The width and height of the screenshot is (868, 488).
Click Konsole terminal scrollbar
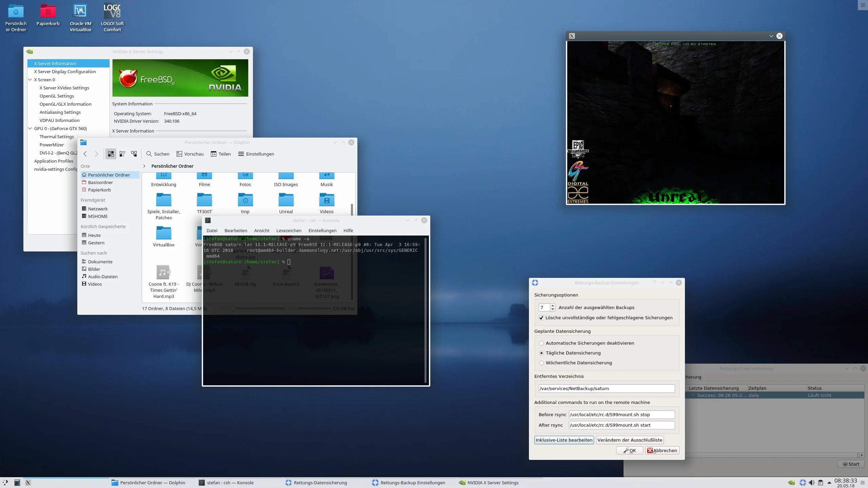(x=426, y=310)
